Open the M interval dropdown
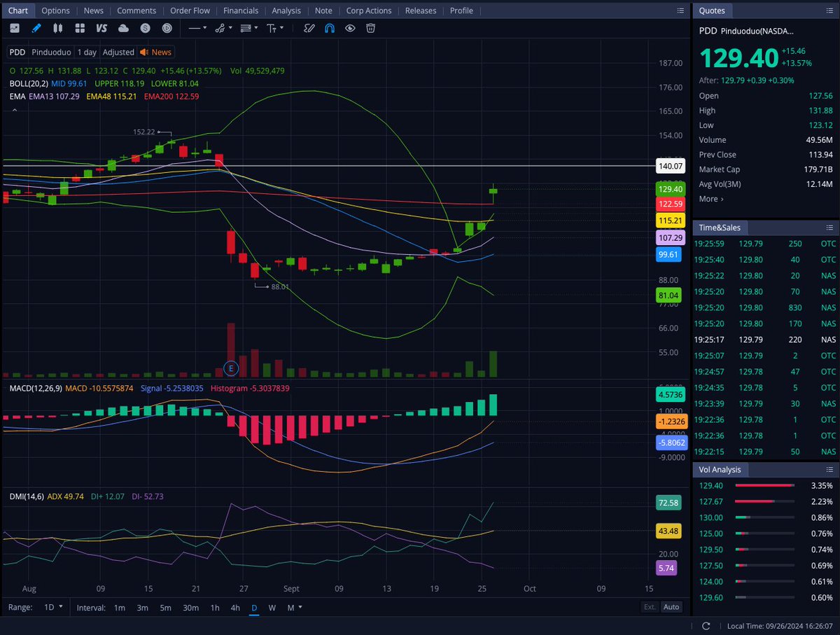840x635 pixels. point(293,608)
